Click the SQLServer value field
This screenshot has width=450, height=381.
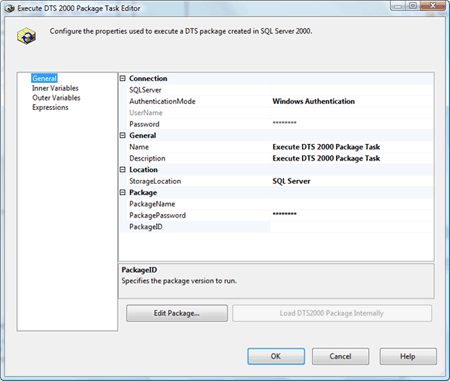tap(352, 90)
